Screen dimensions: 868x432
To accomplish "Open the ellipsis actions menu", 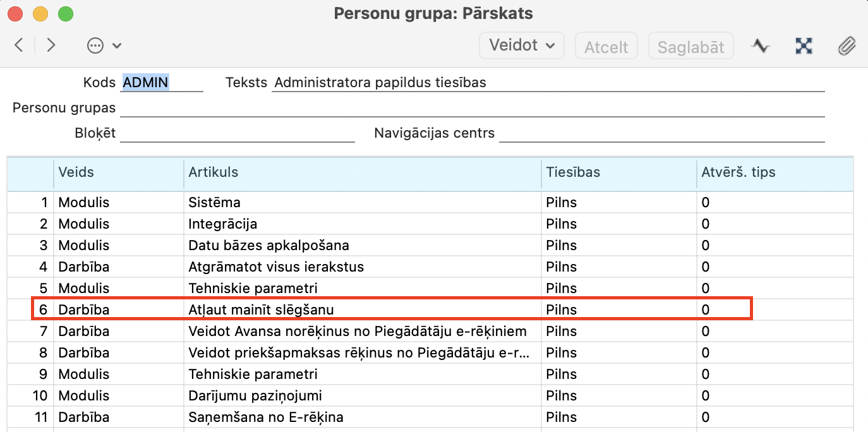I will pyautogui.click(x=104, y=45).
